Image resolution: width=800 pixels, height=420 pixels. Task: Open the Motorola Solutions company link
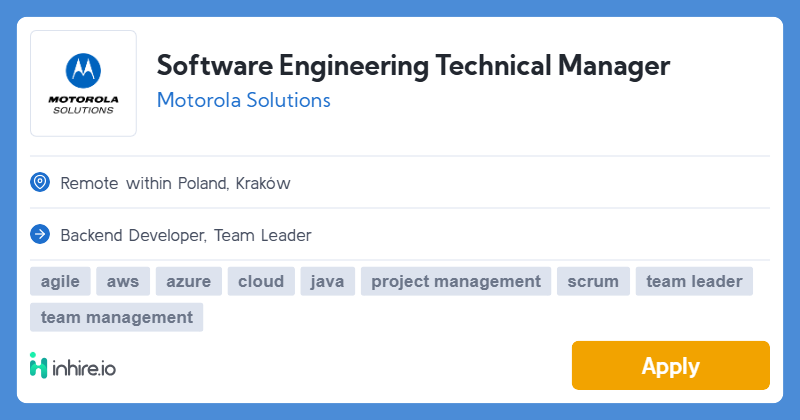point(243,100)
